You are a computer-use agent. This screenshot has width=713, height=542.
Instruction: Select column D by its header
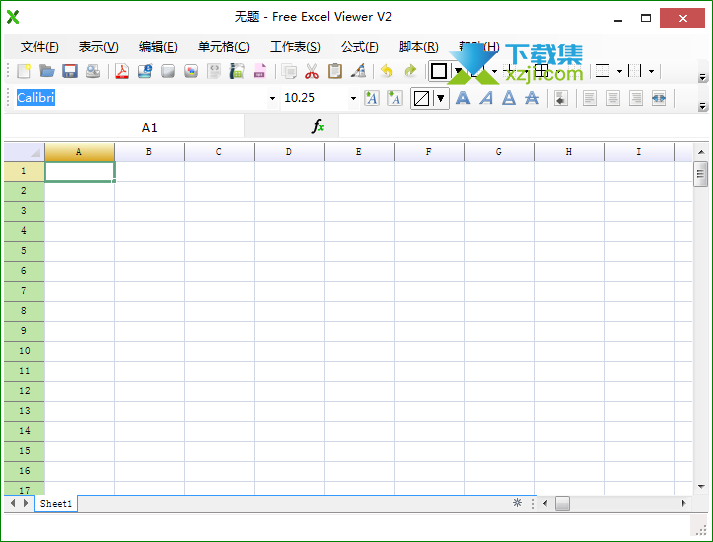point(289,152)
